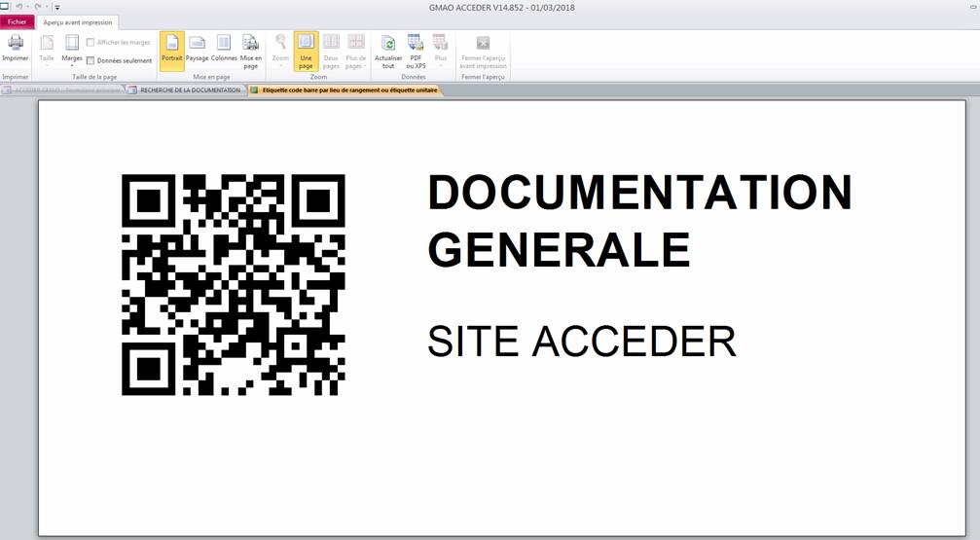Export to PDF ou XPS
Viewport: 980px width, 540px height.
pos(416,52)
